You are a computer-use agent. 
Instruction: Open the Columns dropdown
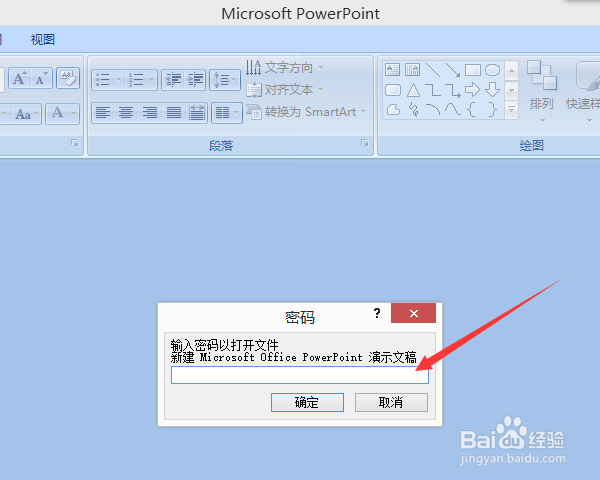click(227, 113)
